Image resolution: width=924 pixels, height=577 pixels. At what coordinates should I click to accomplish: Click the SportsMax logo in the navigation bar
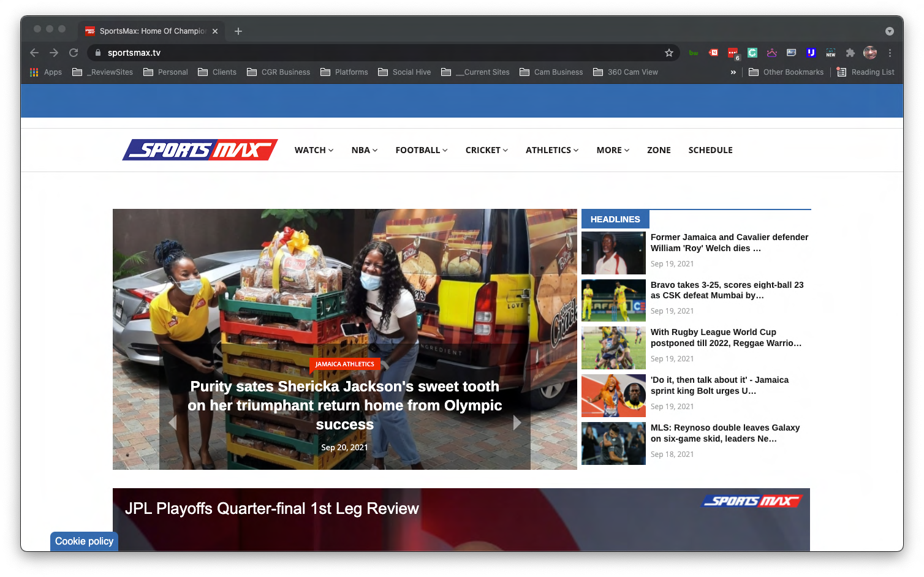[199, 149]
